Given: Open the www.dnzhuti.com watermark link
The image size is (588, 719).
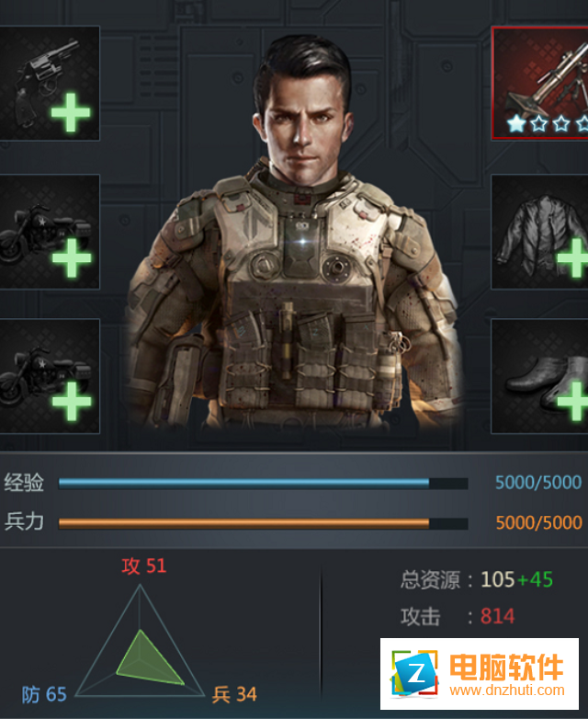Looking at the screenshot, I should [x=507, y=690].
